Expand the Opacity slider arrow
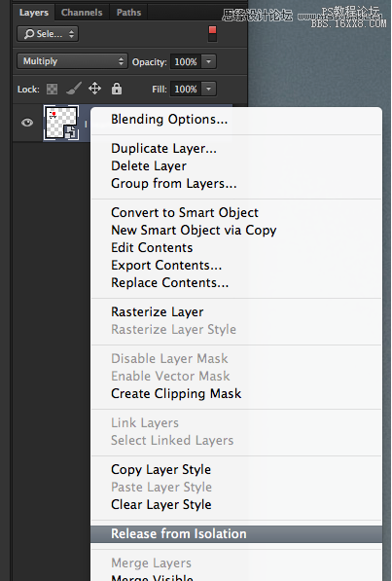This screenshot has height=581, width=392. pyautogui.click(x=209, y=61)
